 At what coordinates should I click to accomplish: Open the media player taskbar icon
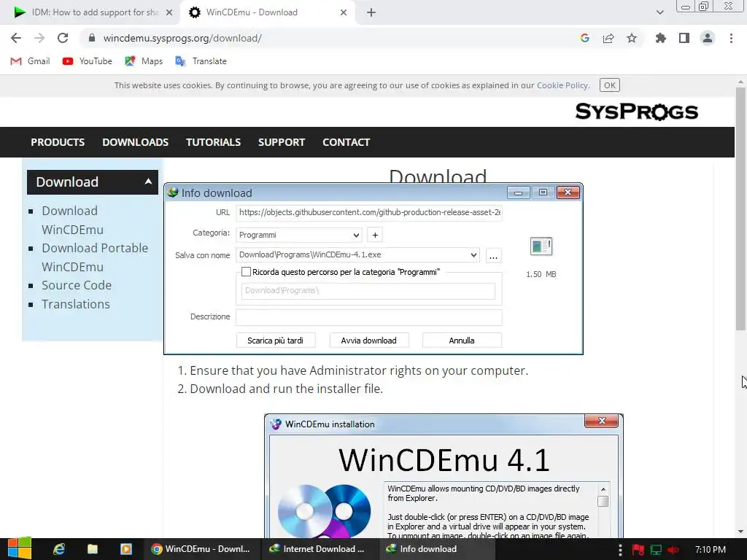tap(125, 549)
